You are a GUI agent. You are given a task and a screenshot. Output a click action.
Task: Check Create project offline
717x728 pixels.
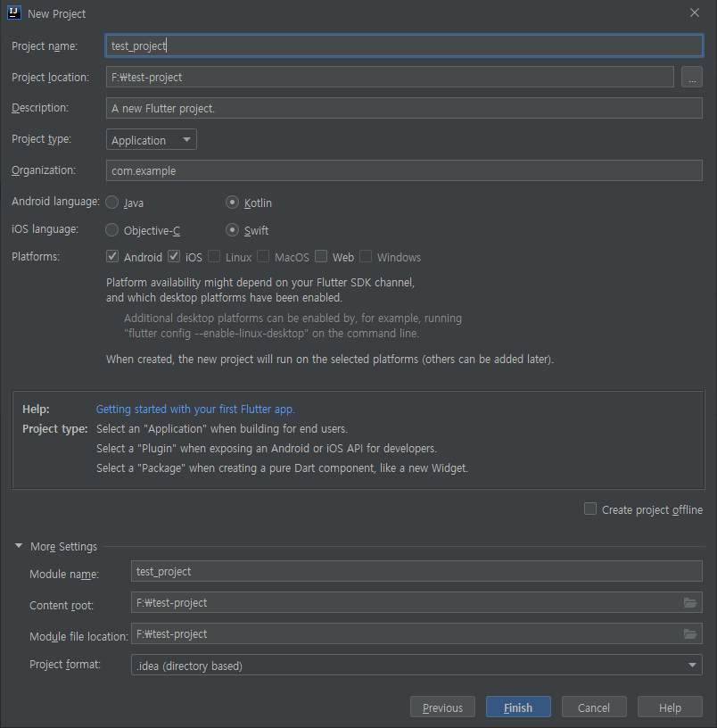(590, 509)
